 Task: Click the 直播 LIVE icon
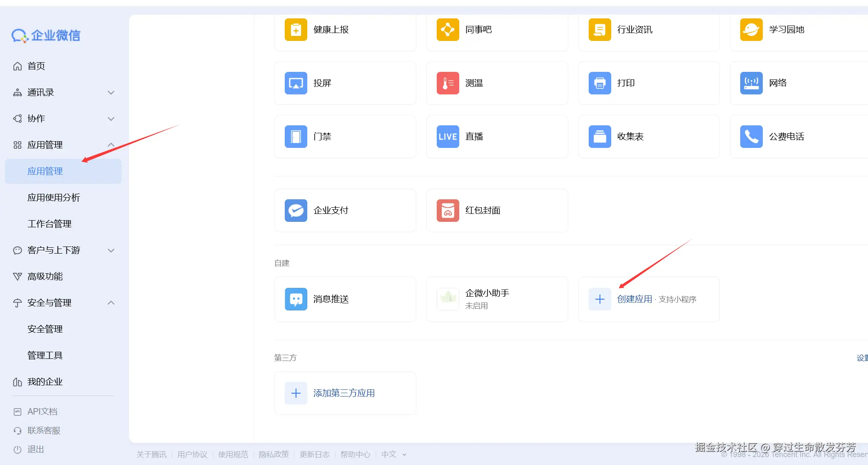[448, 137]
